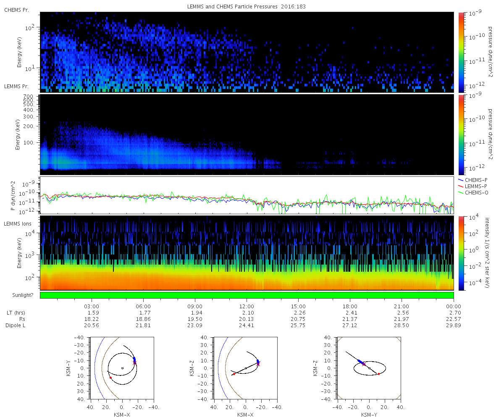Viewport: 504px width, 420px height.
Task: Select Dipole L value 28.50
Action: pos(402,325)
